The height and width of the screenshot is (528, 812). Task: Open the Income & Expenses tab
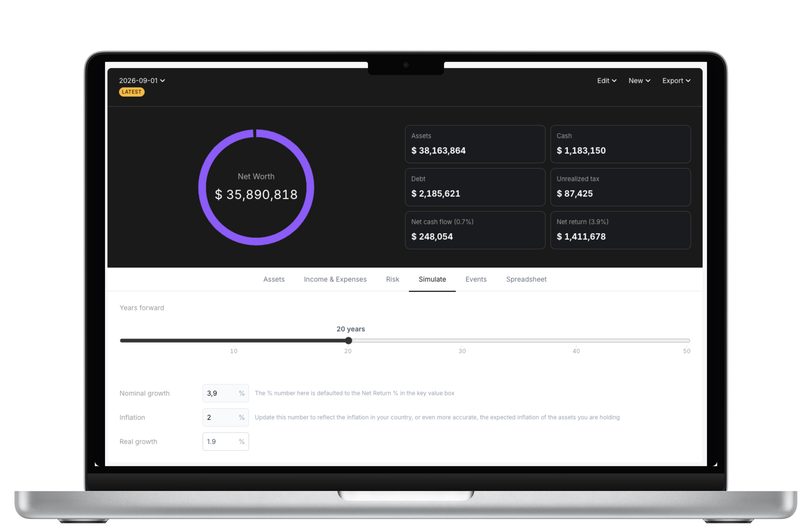click(x=335, y=279)
